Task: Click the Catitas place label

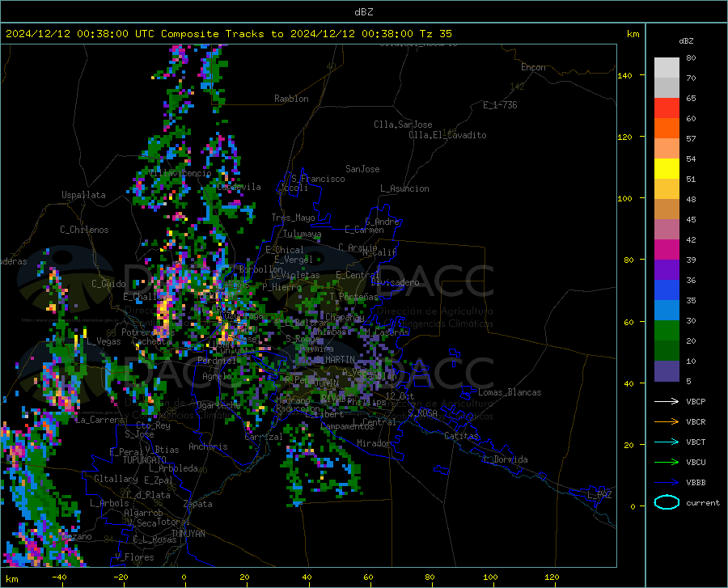Action: click(462, 436)
